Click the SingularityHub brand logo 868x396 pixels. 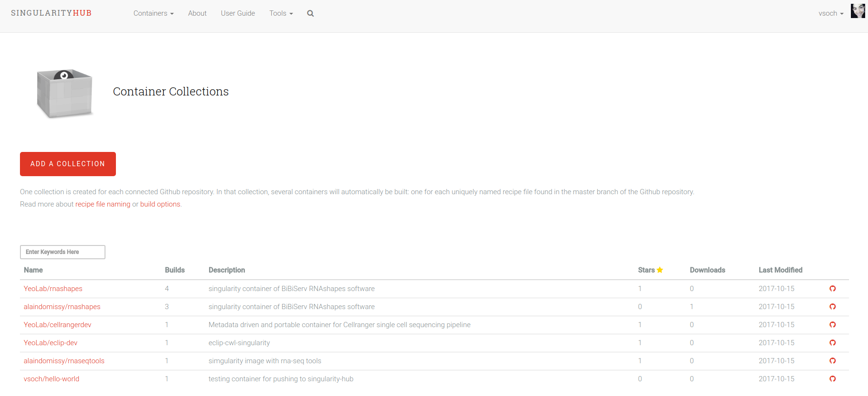(x=51, y=13)
